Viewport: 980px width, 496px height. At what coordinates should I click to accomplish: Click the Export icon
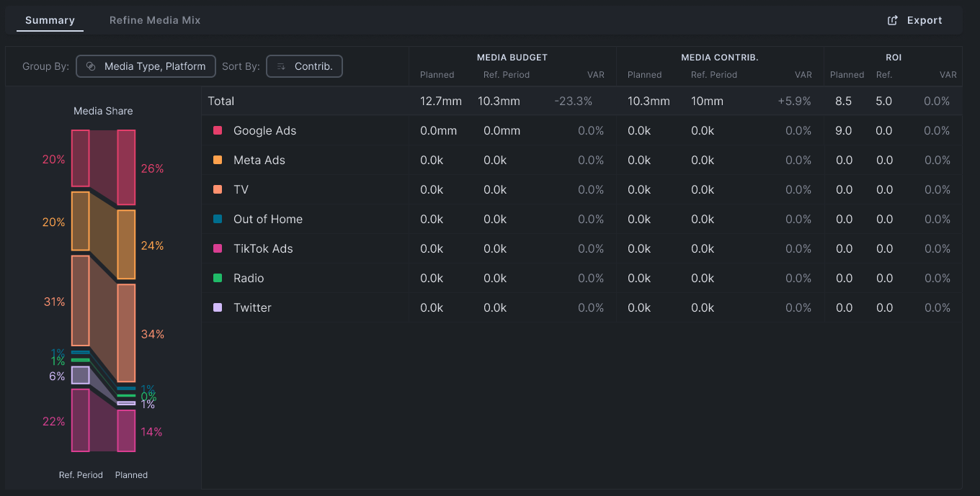(892, 20)
